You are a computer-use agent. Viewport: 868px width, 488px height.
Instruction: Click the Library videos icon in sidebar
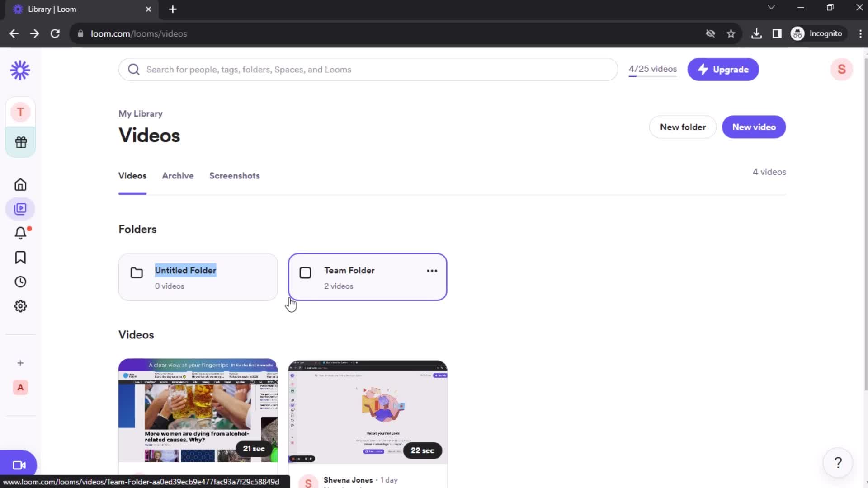(21, 209)
